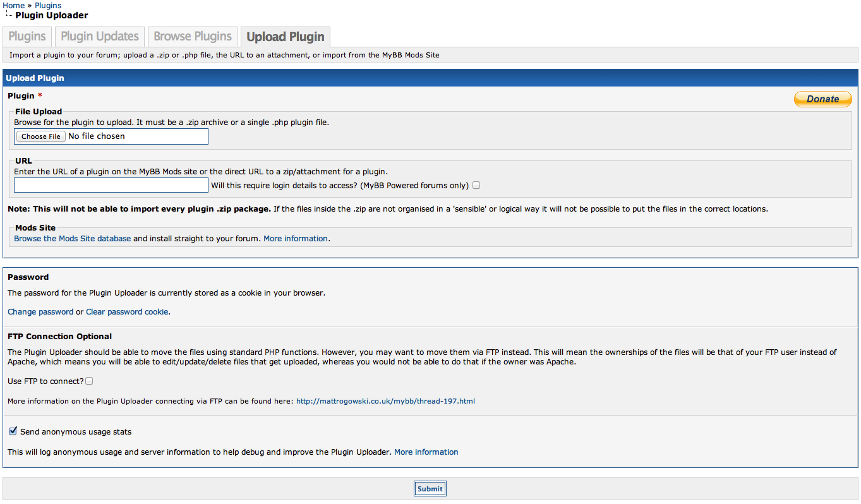861x504 pixels.
Task: Check the Use FTP to connect box
Action: tap(89, 381)
